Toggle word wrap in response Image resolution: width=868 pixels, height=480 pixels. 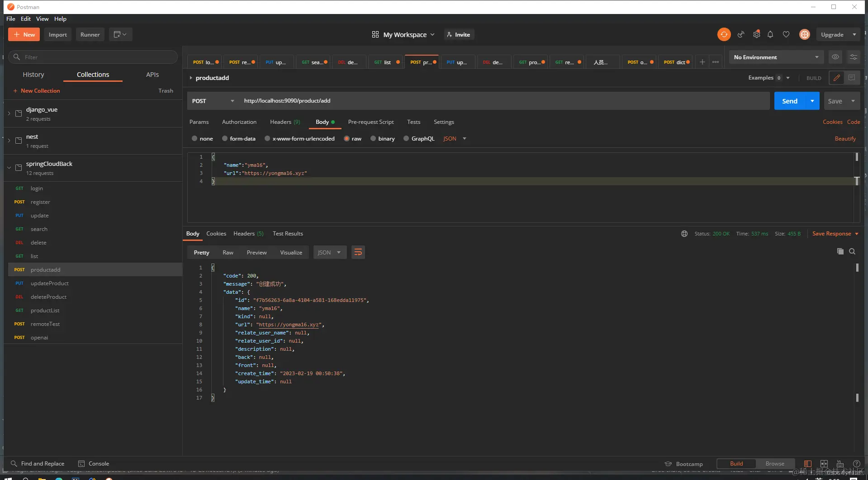[x=358, y=252]
